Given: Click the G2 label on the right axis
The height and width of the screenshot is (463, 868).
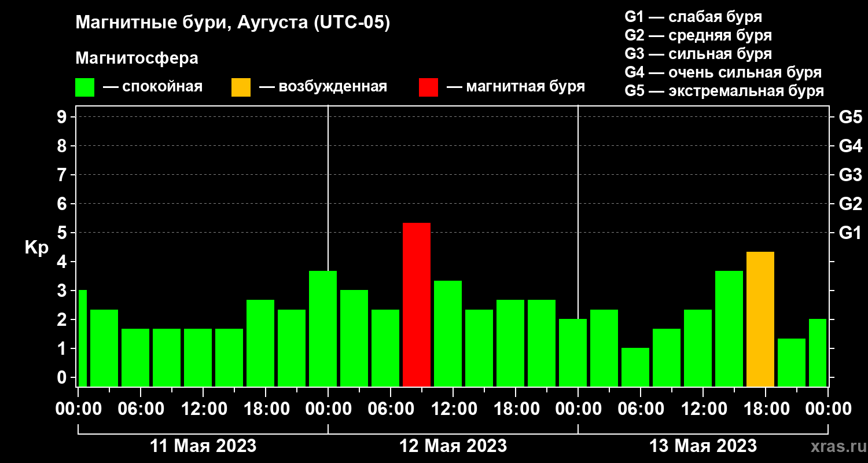Looking at the screenshot, I should click(851, 204).
